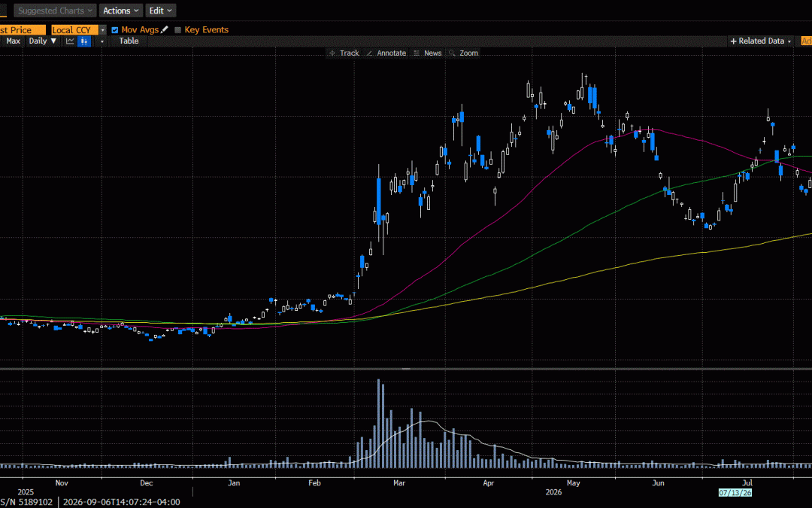The width and height of the screenshot is (812, 508).
Task: Select the Max date range
Action: coord(13,41)
